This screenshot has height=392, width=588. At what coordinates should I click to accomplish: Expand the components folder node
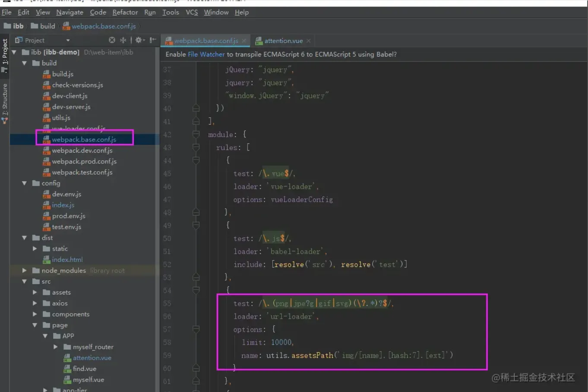click(x=35, y=314)
